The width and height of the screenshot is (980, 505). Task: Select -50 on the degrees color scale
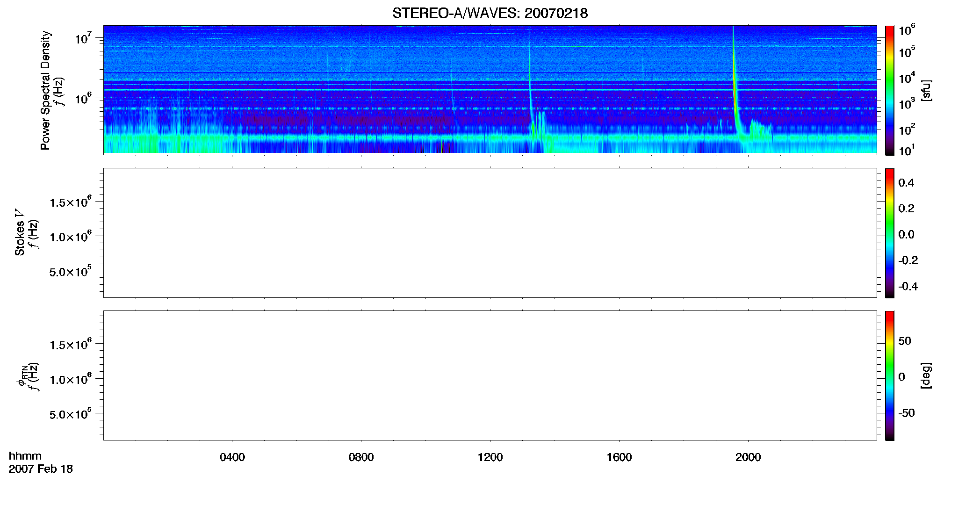click(x=907, y=413)
